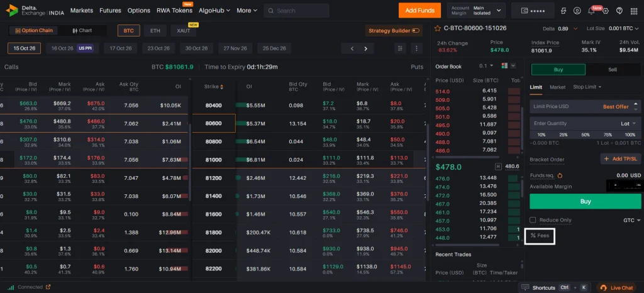Expand the AlgoHub dropdown menu
Screen dimensions: 644x293
214,11
